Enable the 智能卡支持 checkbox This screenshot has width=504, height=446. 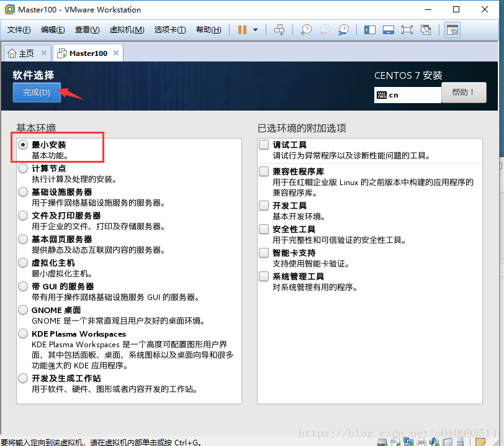pos(264,253)
